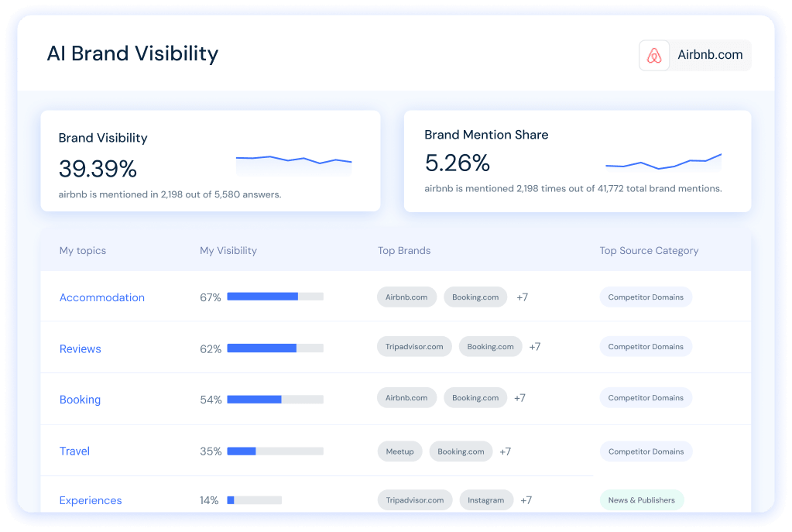792x532 pixels.
Task: Click Competitor Domains tag in Accommodation row
Action: 646,297
